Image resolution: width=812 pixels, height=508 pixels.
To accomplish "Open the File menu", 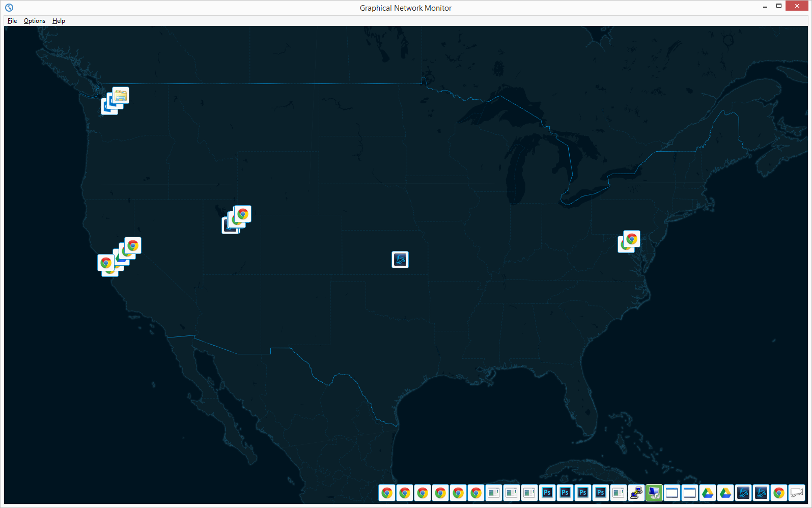I will 12,21.
